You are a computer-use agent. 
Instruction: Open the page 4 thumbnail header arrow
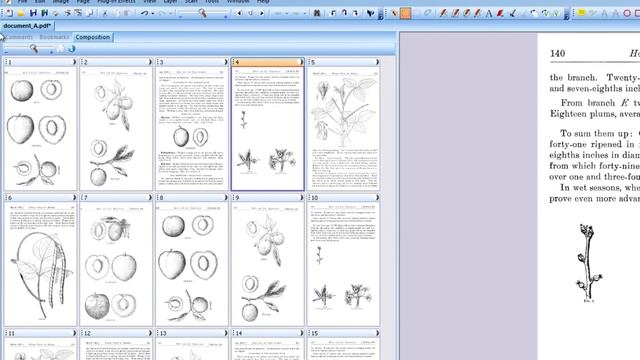click(302, 62)
